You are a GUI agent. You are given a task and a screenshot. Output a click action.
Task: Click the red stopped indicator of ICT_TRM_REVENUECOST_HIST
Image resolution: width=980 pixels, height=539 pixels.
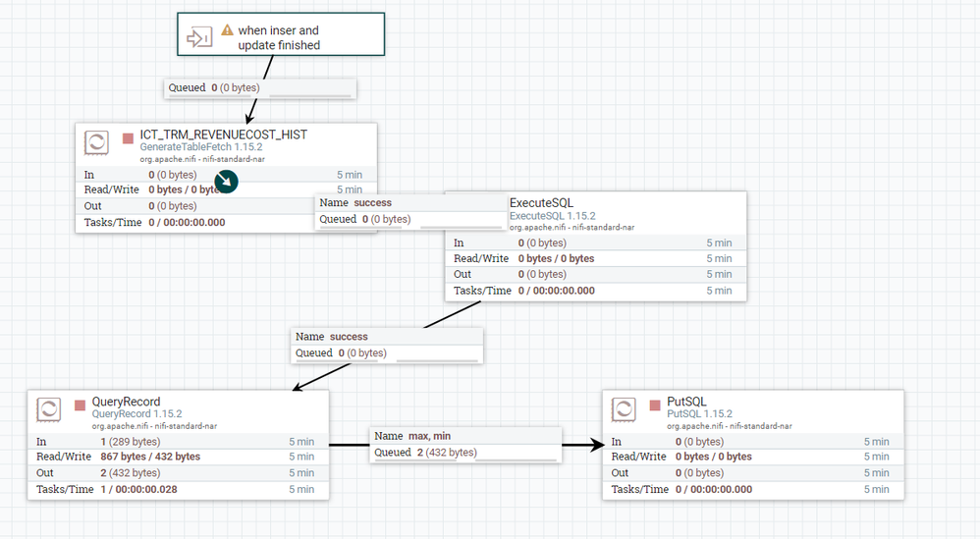pyautogui.click(x=128, y=138)
